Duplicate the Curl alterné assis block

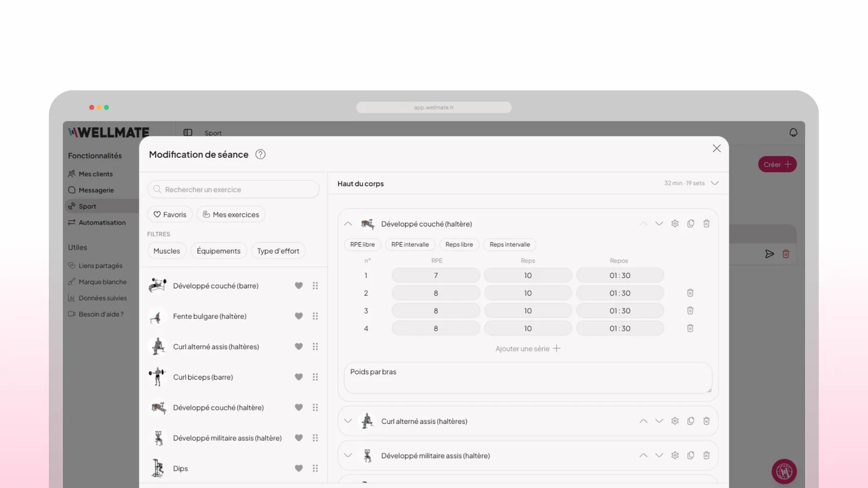[691, 421]
